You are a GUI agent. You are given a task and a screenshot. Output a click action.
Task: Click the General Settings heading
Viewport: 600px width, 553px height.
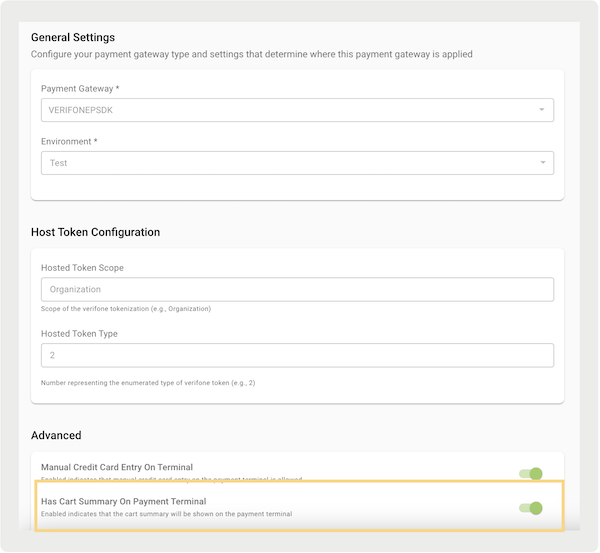coord(73,38)
